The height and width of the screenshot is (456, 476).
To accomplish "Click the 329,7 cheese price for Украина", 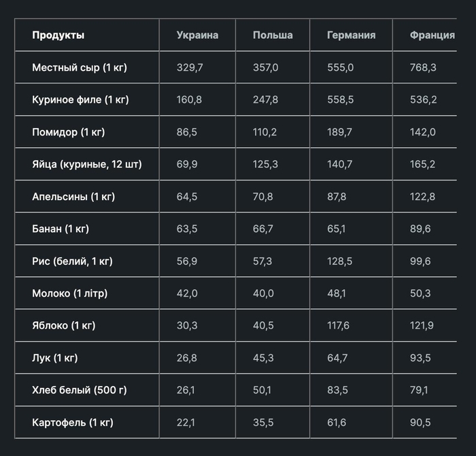I will coord(188,67).
